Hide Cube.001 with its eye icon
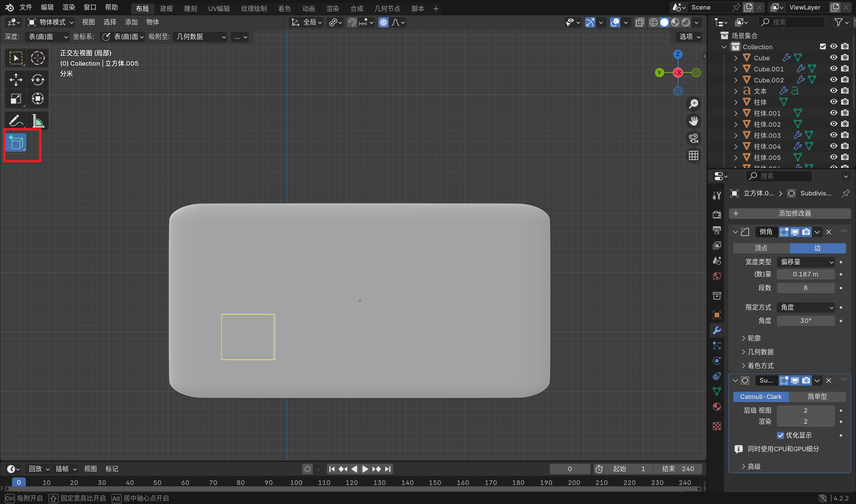Screen dimensions: 856x504 tap(833, 69)
